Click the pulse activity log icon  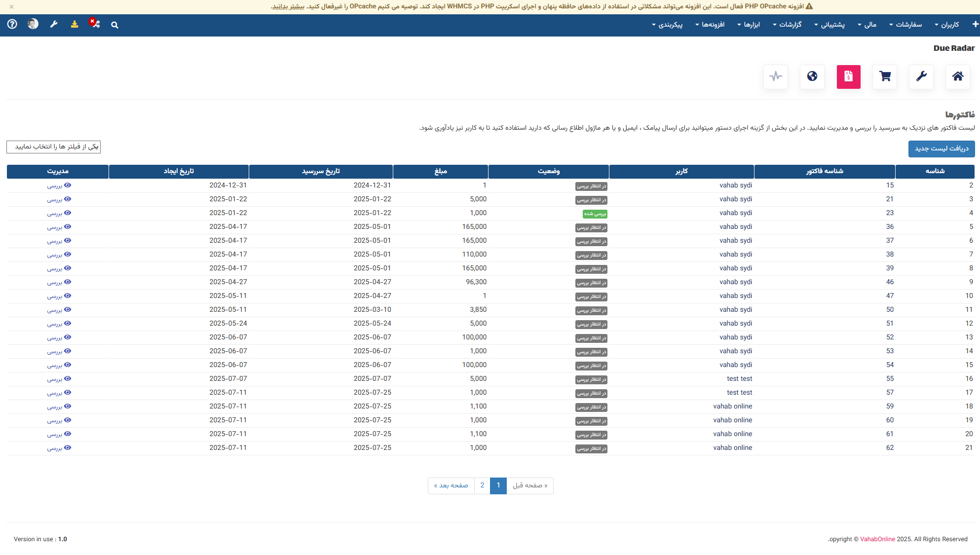pos(776,76)
